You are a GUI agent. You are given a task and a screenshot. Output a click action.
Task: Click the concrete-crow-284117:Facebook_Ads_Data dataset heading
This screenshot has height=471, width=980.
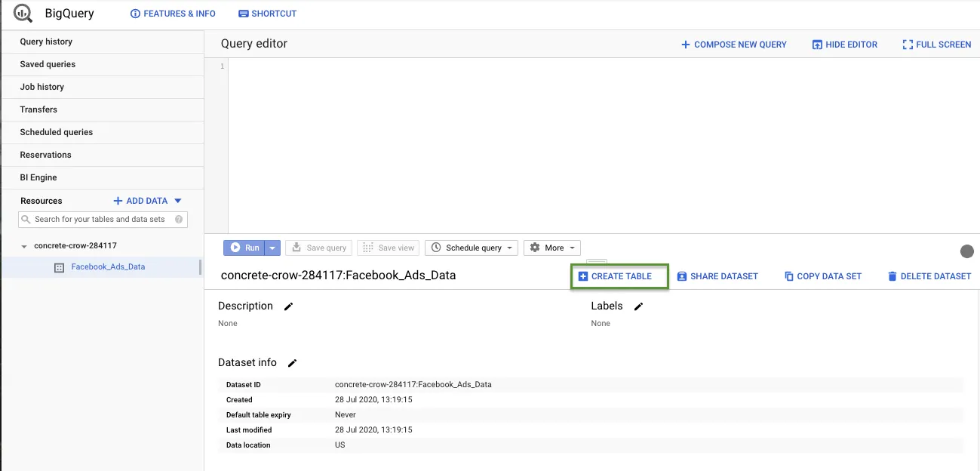click(338, 276)
